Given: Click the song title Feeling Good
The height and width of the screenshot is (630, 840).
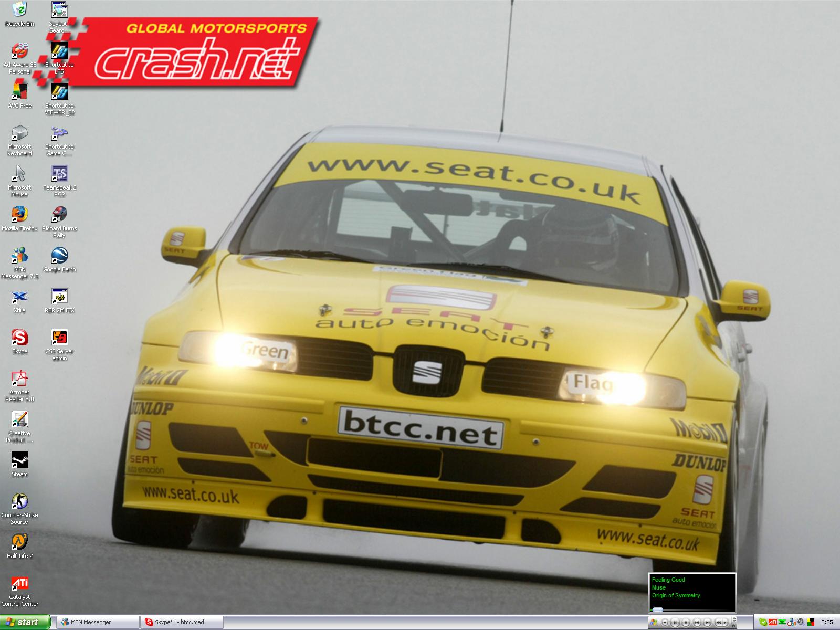Looking at the screenshot, I should [668, 580].
